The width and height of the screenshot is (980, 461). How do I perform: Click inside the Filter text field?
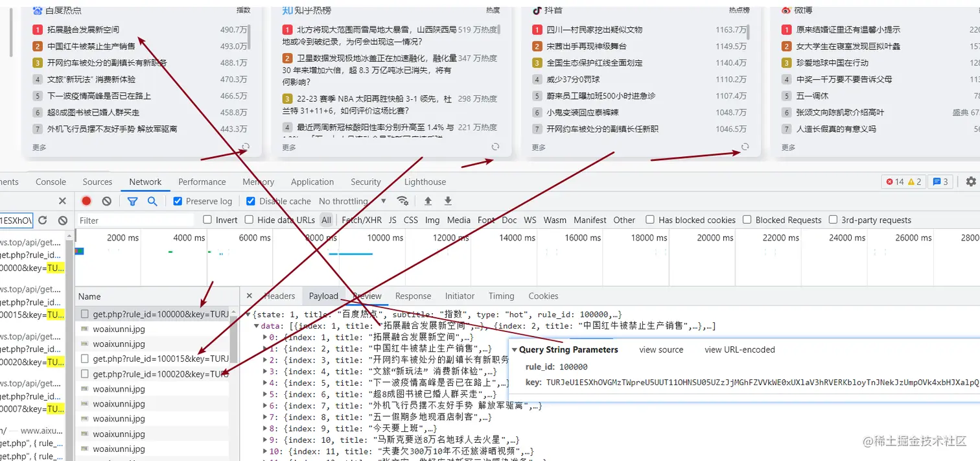click(x=135, y=220)
